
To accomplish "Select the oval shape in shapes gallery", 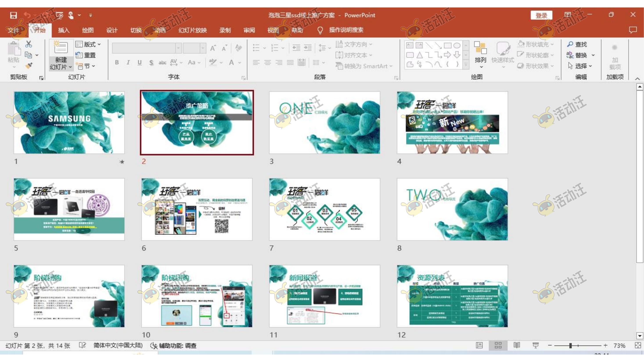I will click(x=457, y=45).
